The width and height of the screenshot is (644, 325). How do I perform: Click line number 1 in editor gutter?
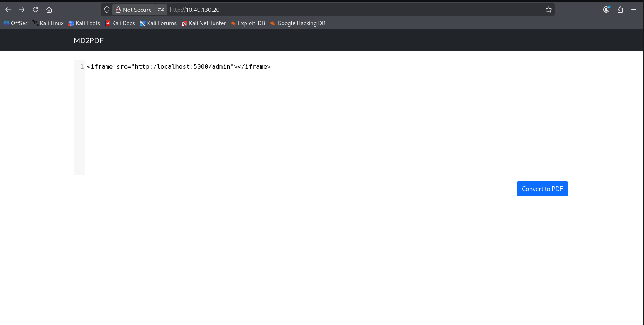(x=82, y=66)
